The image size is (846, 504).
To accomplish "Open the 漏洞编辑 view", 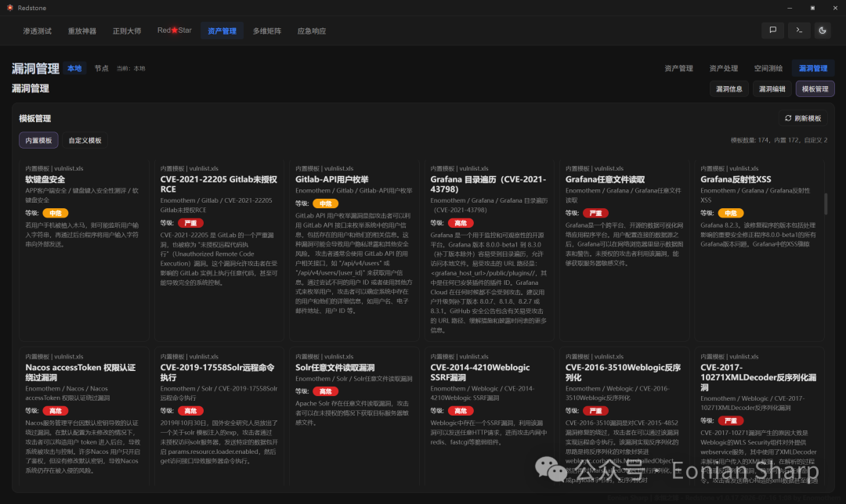I will 772,89.
